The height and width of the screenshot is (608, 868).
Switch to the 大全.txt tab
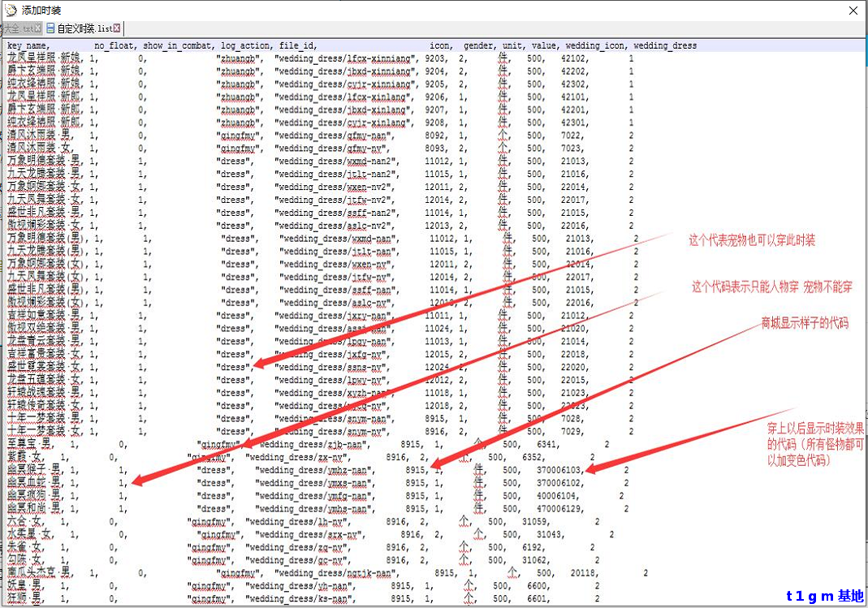click(16, 28)
